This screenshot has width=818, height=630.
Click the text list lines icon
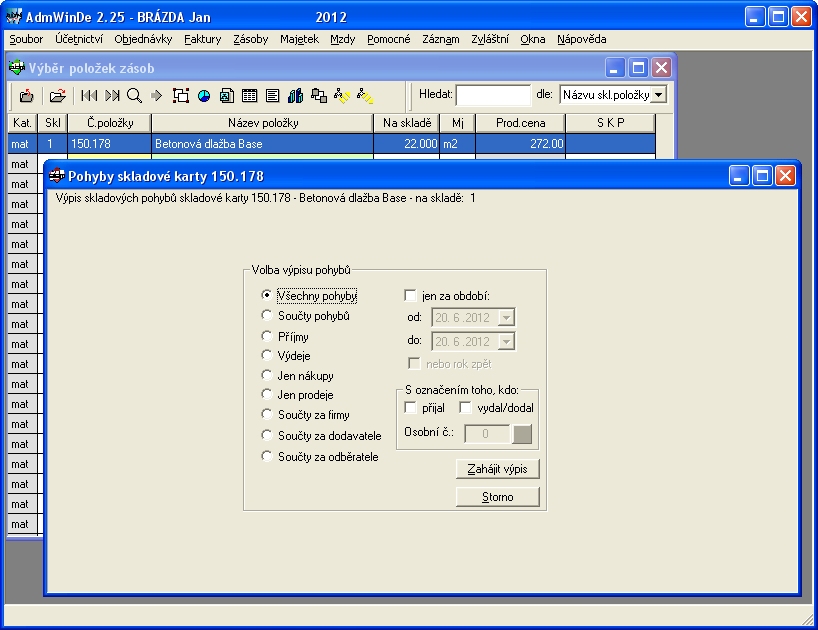point(272,95)
